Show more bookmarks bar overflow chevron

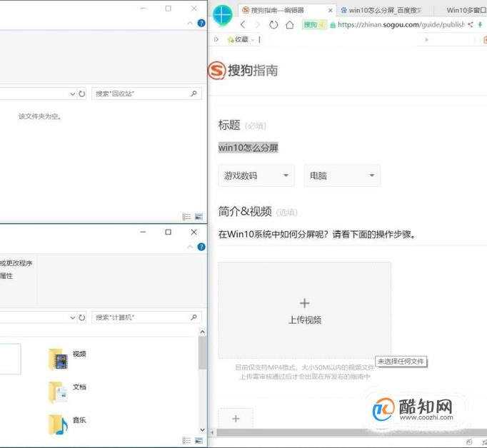tap(426, 40)
